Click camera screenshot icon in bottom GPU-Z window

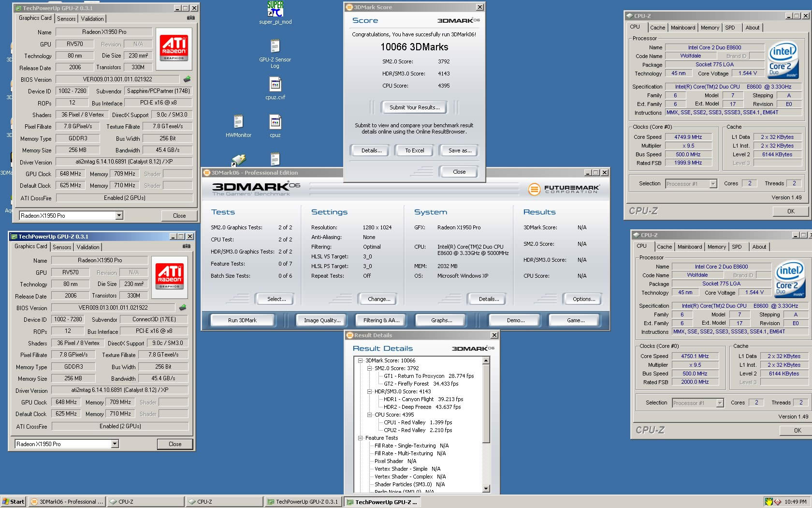pos(187,246)
